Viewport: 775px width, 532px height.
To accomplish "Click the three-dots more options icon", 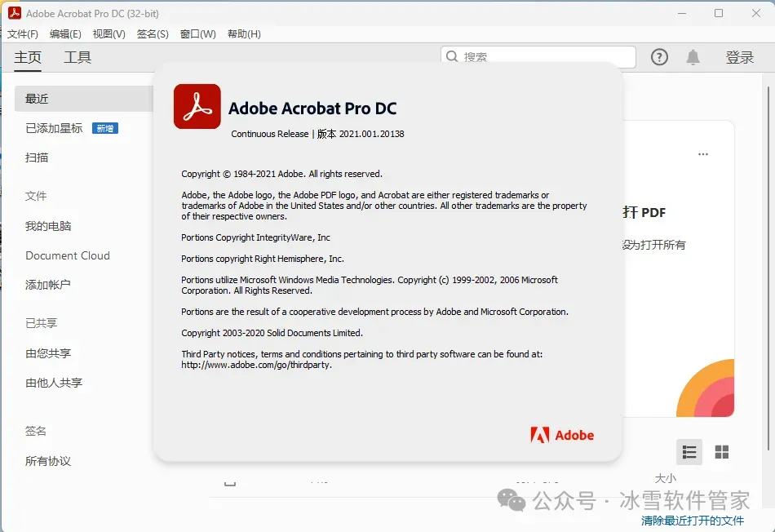I will coord(703,154).
